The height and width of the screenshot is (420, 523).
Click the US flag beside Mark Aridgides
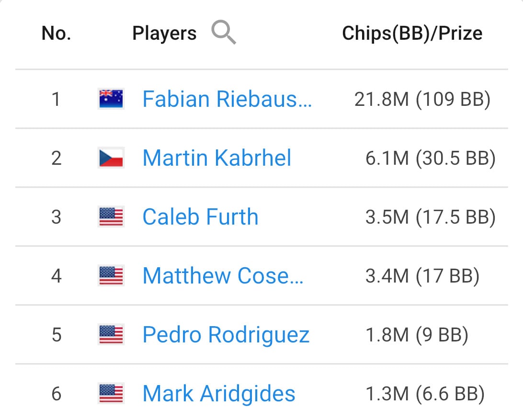(111, 394)
